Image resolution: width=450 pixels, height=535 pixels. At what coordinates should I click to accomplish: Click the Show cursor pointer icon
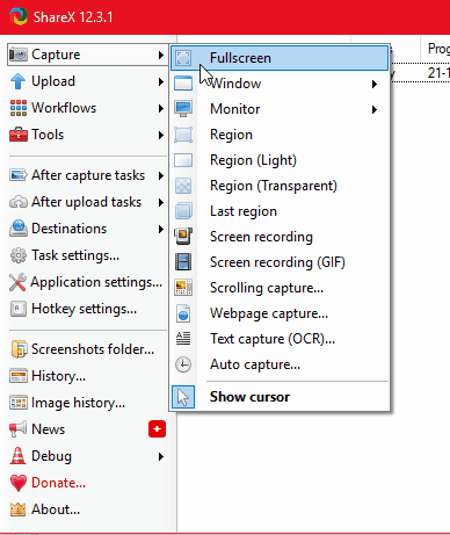[183, 397]
